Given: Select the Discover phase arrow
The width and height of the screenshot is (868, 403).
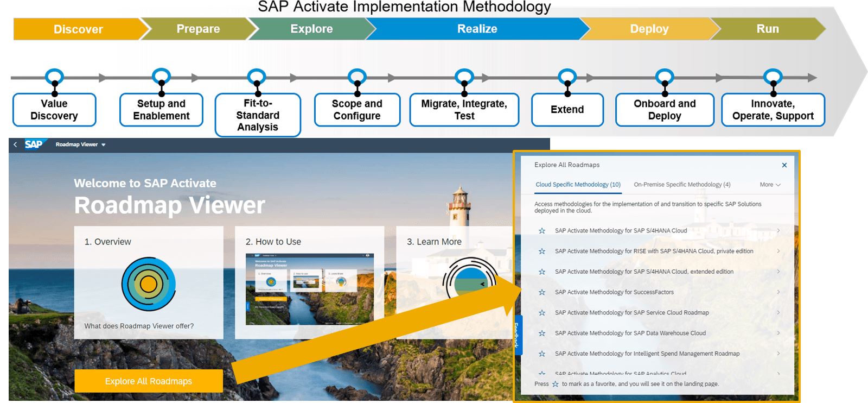Looking at the screenshot, I should (79, 29).
